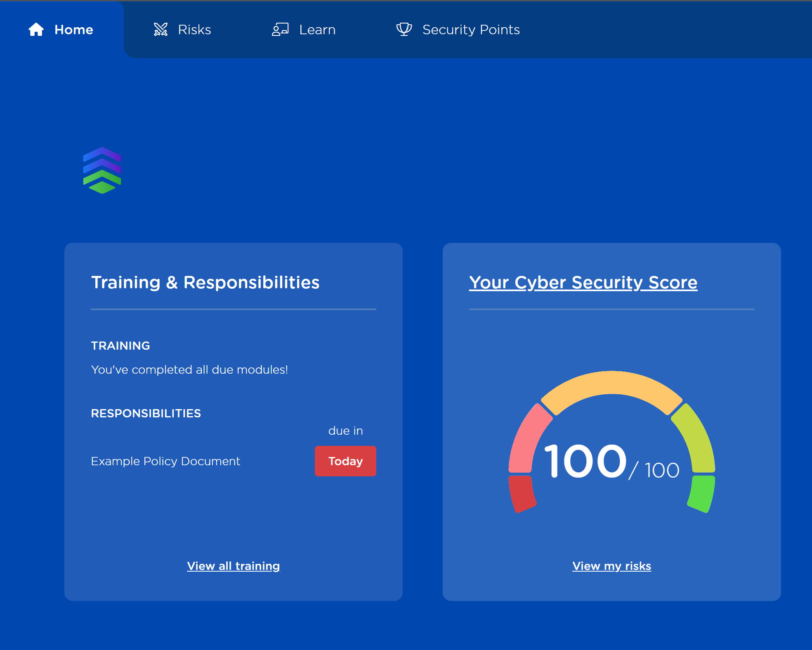This screenshot has width=812, height=650.
Task: Click the "/ 100" maximum score text
Action: pos(654,470)
